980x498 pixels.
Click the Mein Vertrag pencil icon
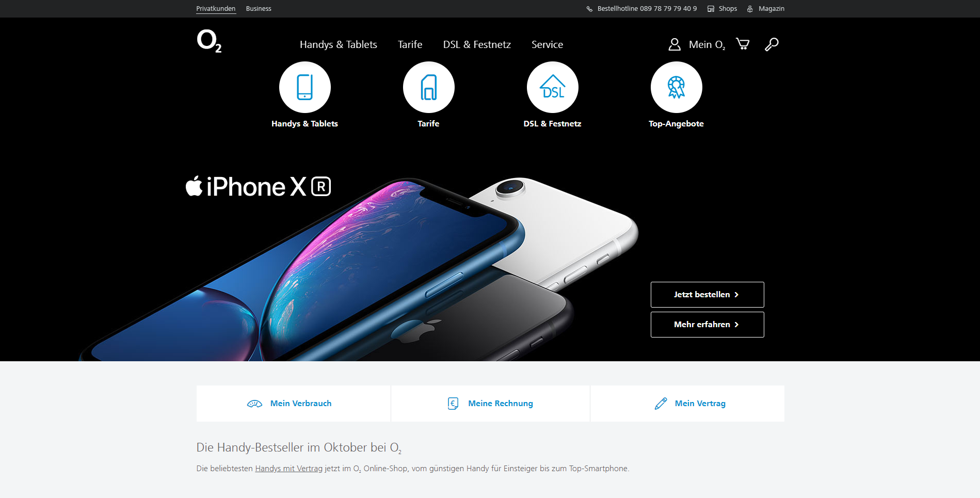click(x=661, y=404)
